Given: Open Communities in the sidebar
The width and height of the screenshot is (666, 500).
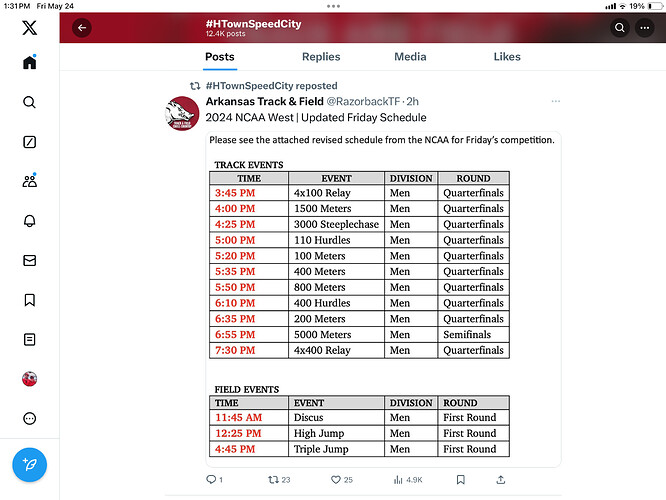Looking at the screenshot, I should pos(29,181).
